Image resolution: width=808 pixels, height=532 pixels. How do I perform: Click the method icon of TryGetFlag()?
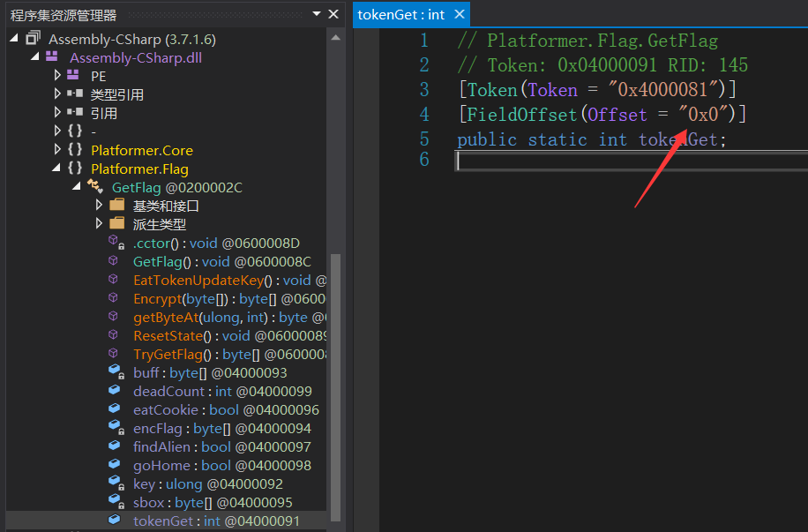[x=114, y=354]
